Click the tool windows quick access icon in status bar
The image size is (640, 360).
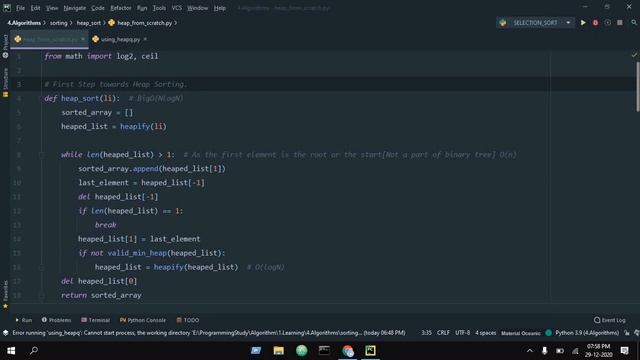coord(5,333)
